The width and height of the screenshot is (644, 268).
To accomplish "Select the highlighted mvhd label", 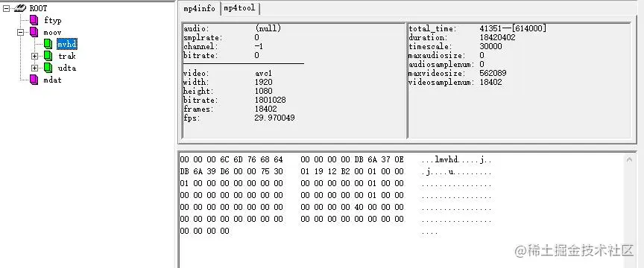I will click(x=67, y=44).
